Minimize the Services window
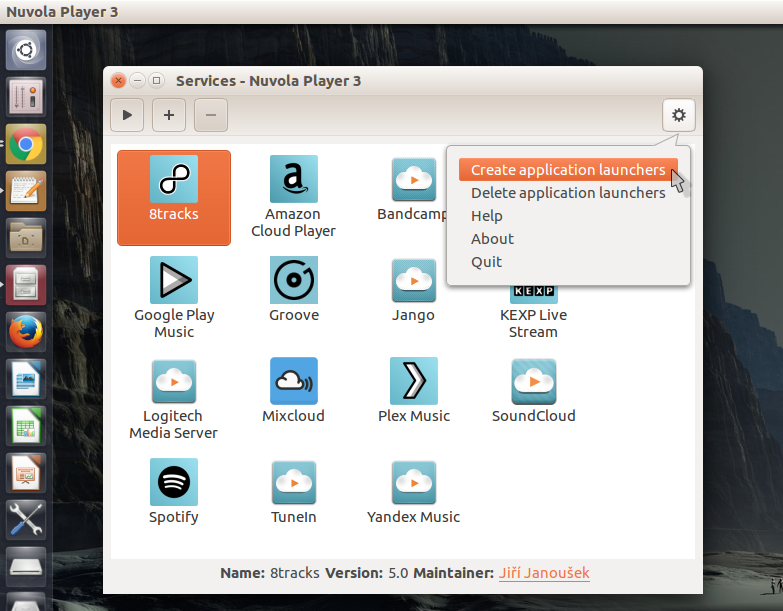 coord(137,80)
